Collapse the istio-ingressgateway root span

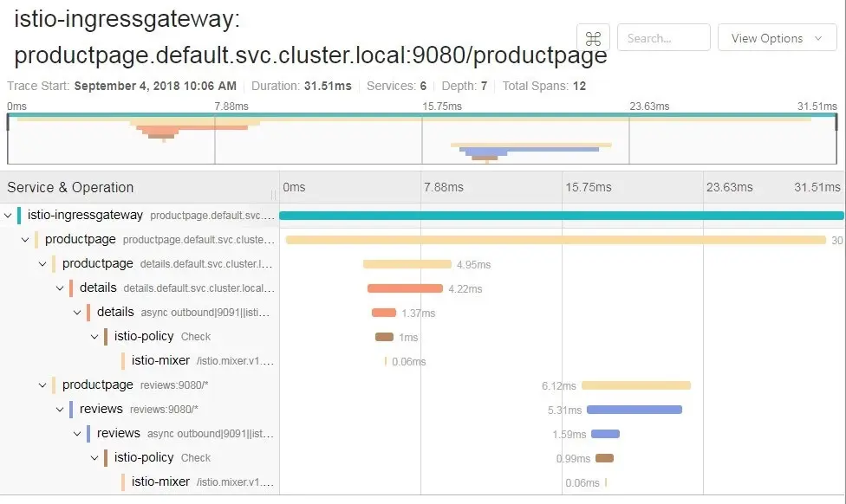pos(8,215)
